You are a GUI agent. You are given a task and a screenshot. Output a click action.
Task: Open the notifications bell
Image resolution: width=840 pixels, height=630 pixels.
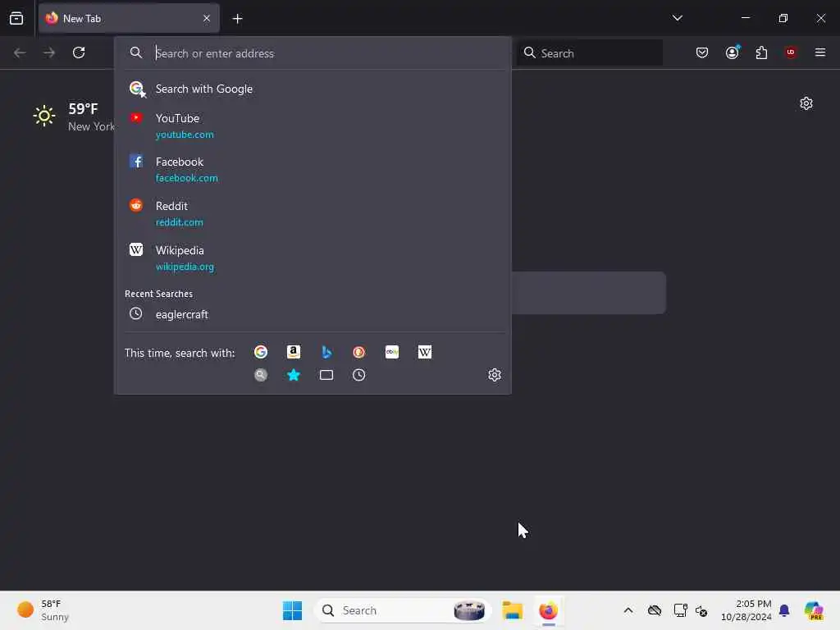tap(784, 610)
